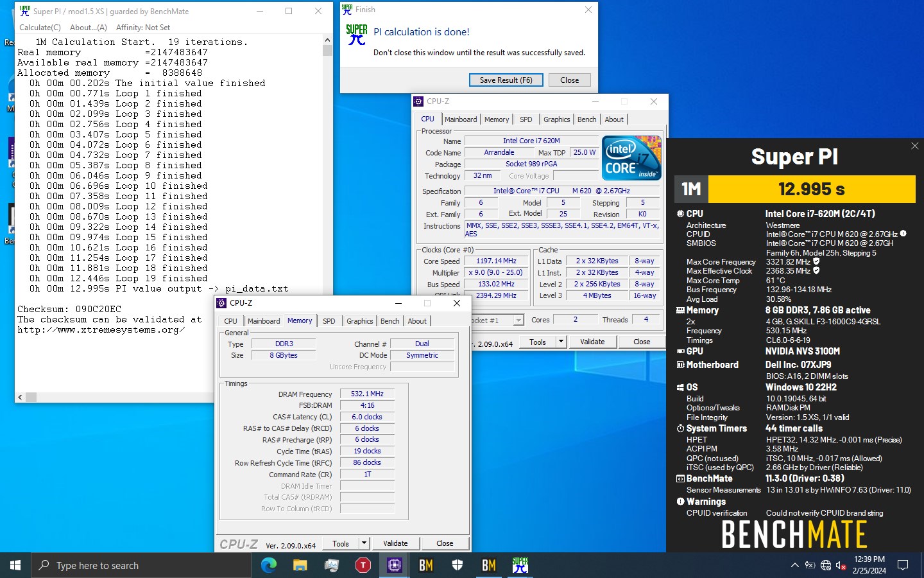
Task: Click Super PI icon in Finish dialog
Action: point(357,35)
